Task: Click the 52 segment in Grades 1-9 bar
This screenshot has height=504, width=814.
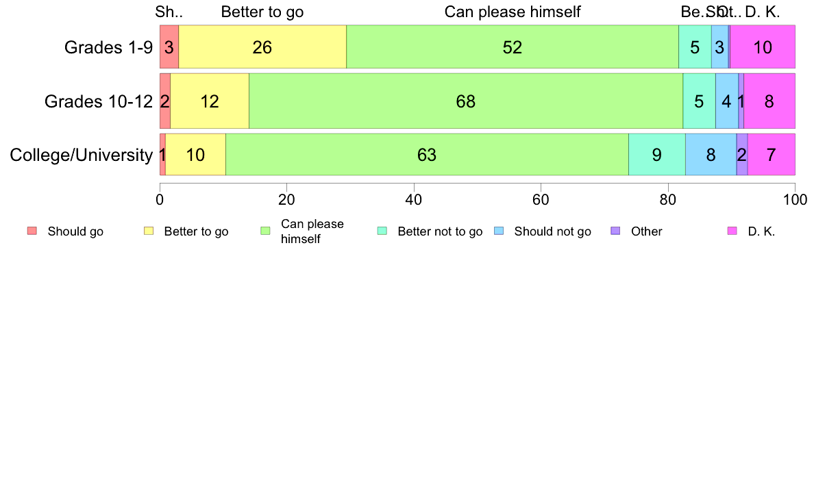Action: tap(513, 47)
